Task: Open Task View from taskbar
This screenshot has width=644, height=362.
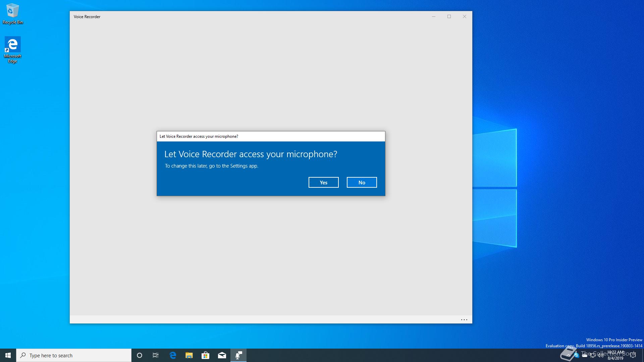Action: (x=156, y=355)
